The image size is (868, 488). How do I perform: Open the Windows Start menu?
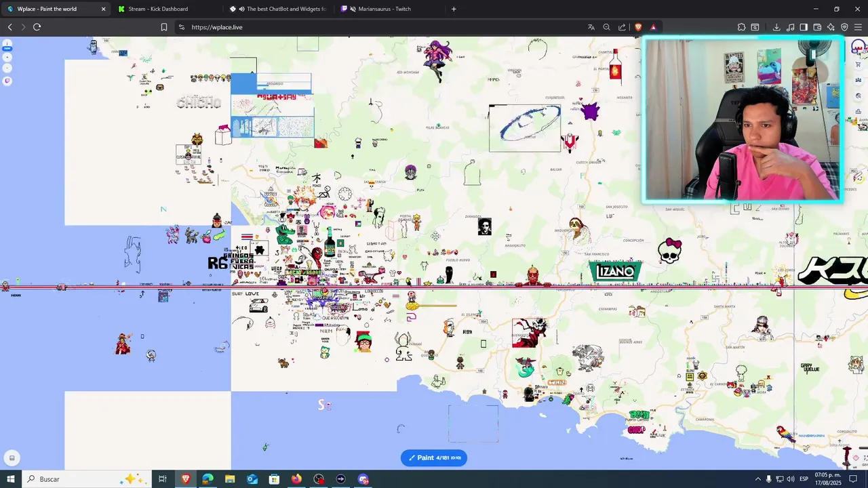11,479
